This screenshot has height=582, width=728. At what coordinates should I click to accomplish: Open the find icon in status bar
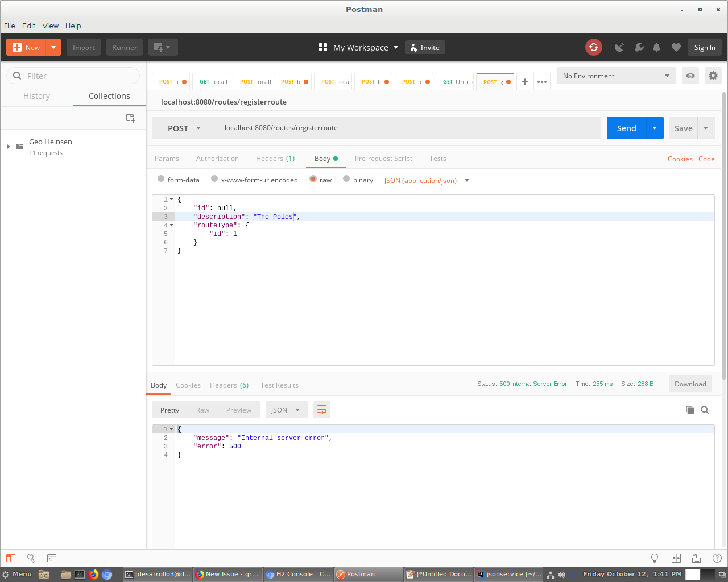pos(31,558)
